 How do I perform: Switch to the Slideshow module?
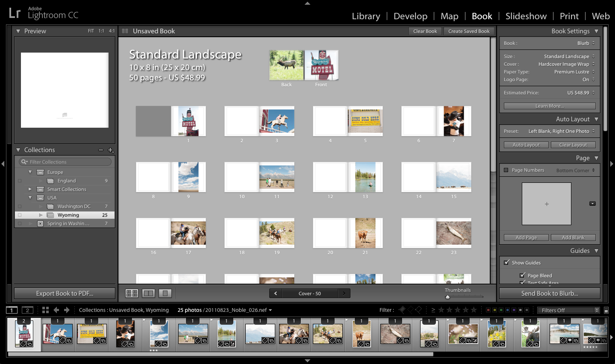[x=526, y=16]
